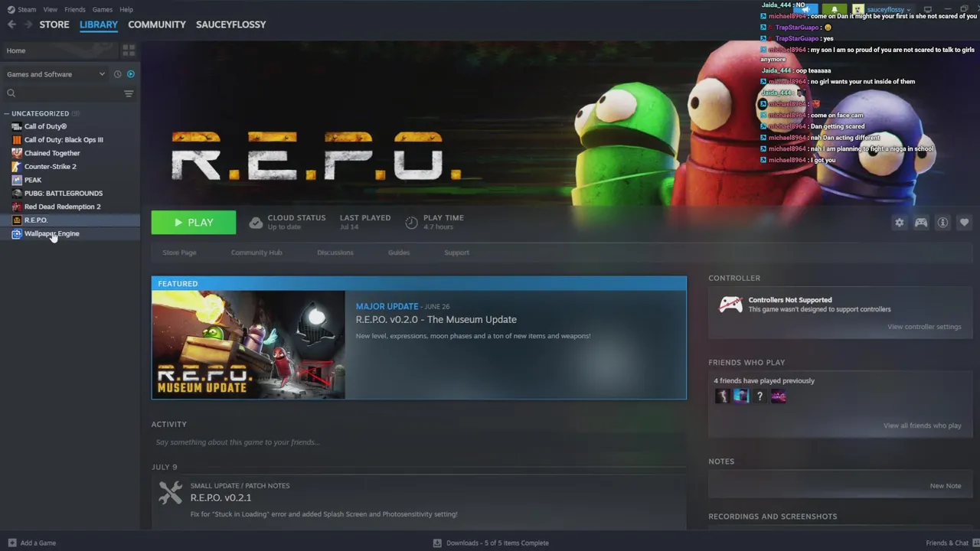This screenshot has height=551, width=980.
Task: Switch to the STORE tab
Action: [x=54, y=24]
